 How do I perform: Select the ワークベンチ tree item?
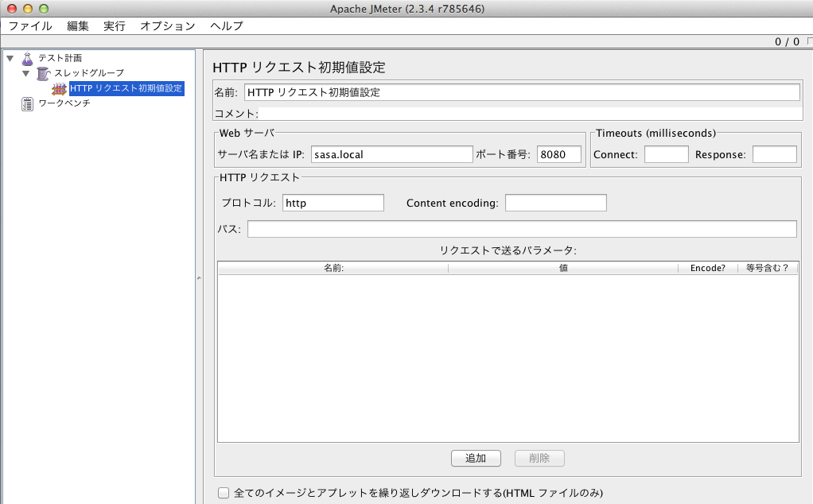[64, 103]
